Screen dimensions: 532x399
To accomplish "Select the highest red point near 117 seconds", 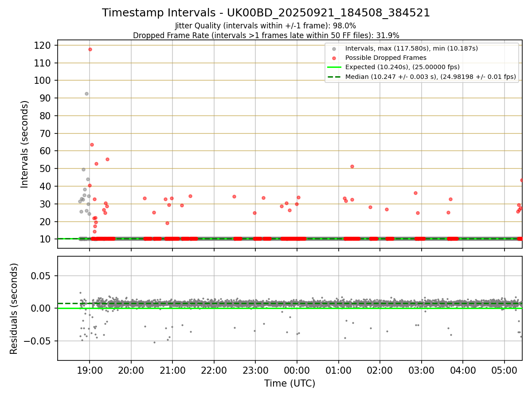I will coord(90,49).
